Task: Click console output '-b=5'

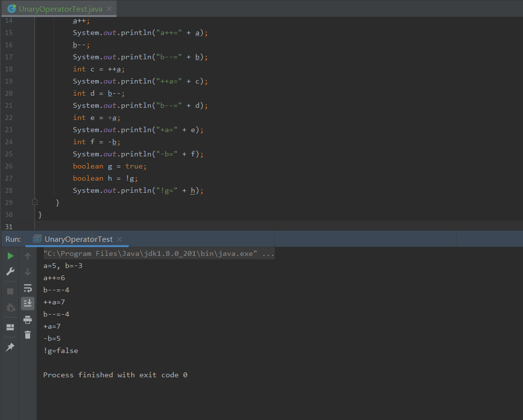Action: (x=52, y=338)
